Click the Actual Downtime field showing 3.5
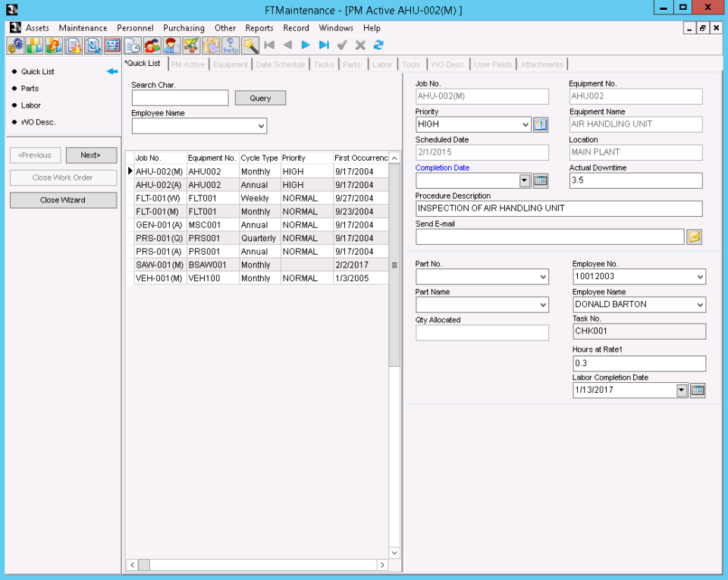728x580 pixels. [635, 180]
